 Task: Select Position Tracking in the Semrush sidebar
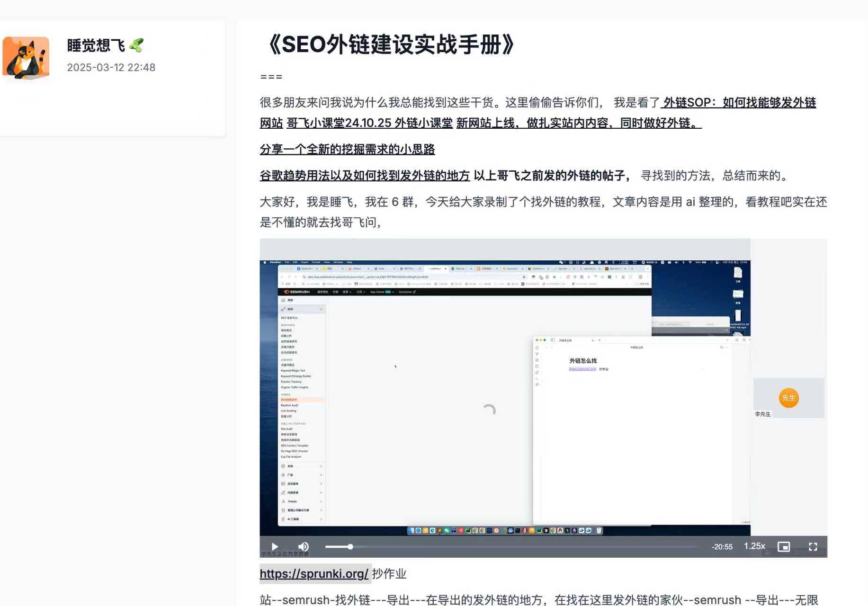[291, 382]
